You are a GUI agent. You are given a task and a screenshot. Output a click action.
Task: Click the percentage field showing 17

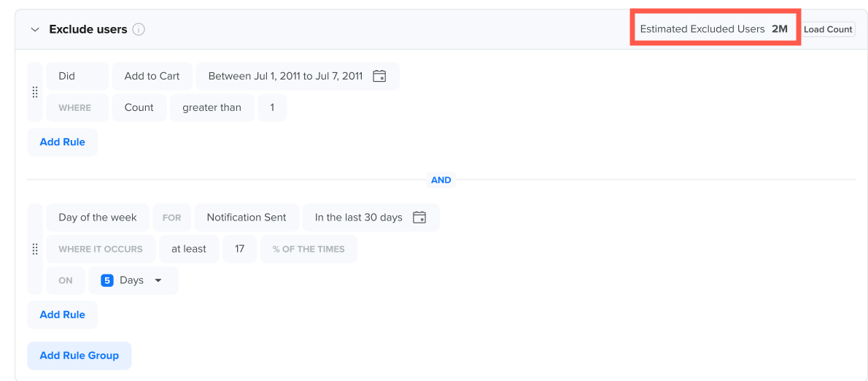[x=240, y=249]
